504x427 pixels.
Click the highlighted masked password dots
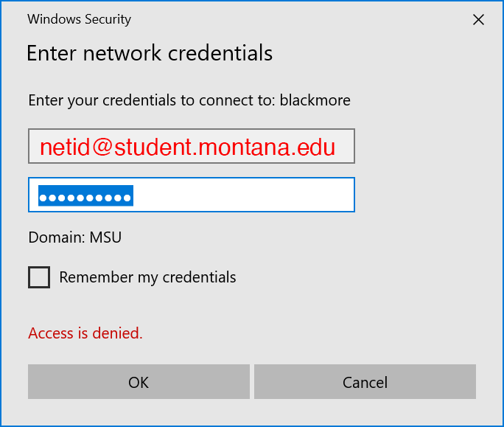click(85, 195)
